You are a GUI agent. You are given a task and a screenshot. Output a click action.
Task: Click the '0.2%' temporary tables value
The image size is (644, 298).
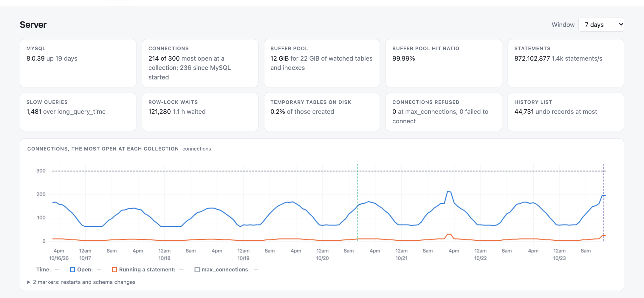click(278, 112)
